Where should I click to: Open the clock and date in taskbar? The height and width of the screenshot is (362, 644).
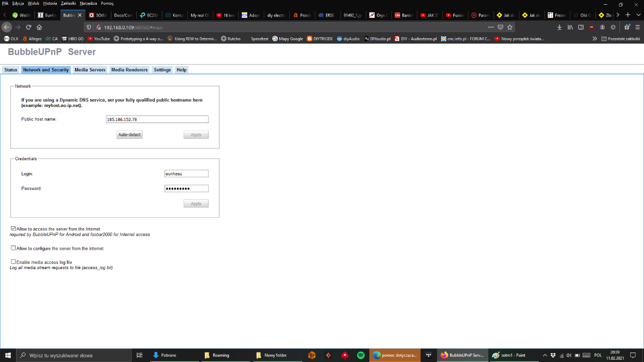[615, 355]
